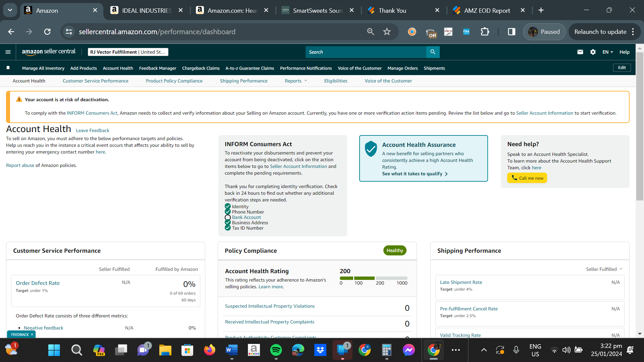Screen dimensions: 644x362
Task: Switch to the SmartSweets browser tab
Action: pos(318,10)
